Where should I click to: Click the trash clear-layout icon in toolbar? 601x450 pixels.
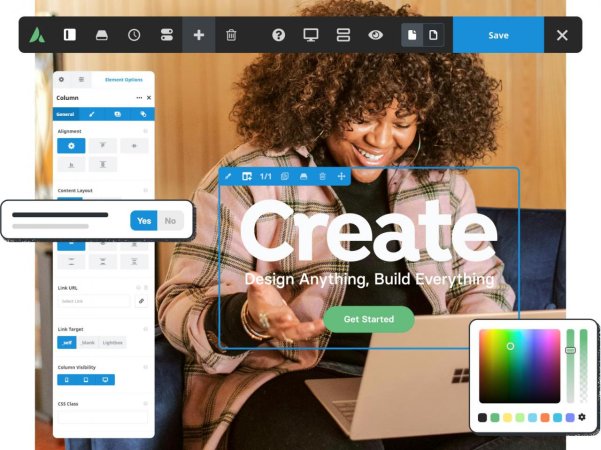coord(231,35)
